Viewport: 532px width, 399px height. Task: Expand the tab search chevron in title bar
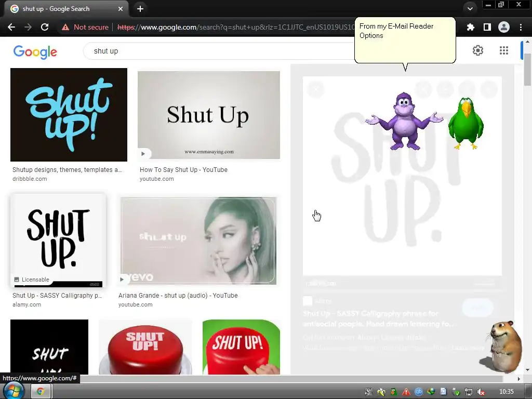tap(470, 9)
